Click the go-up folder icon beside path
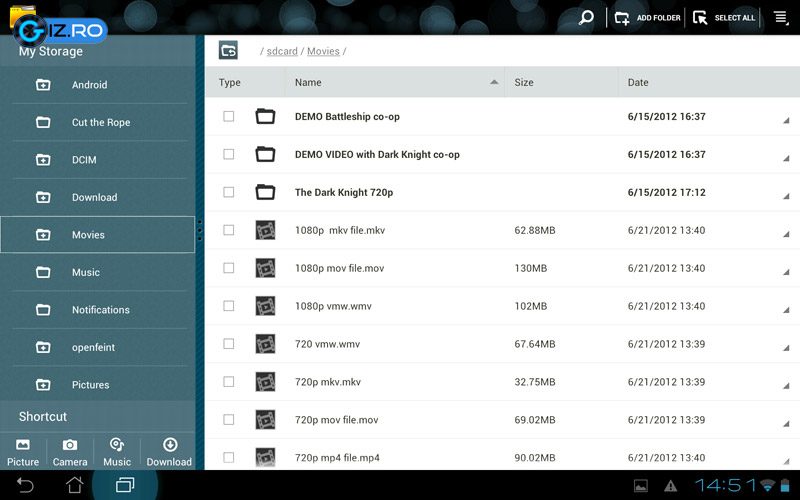The width and height of the screenshot is (800, 500). [229, 50]
